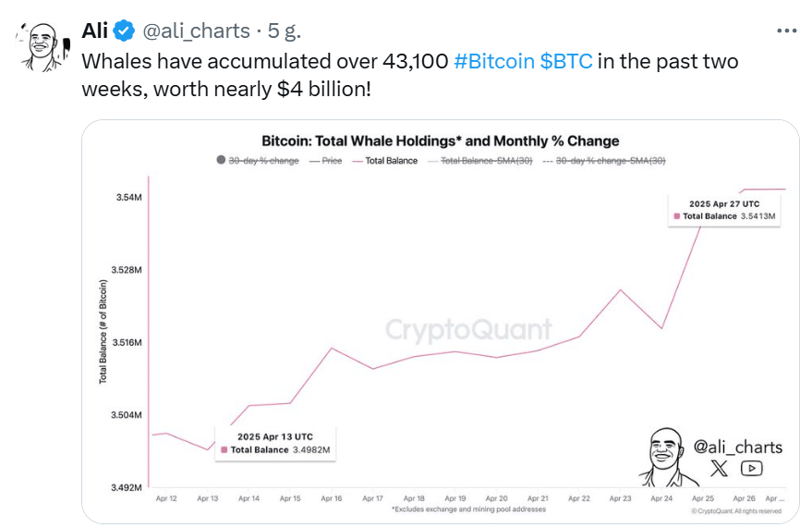
Task: Click the X logo in chart watermark
Action: [720, 468]
